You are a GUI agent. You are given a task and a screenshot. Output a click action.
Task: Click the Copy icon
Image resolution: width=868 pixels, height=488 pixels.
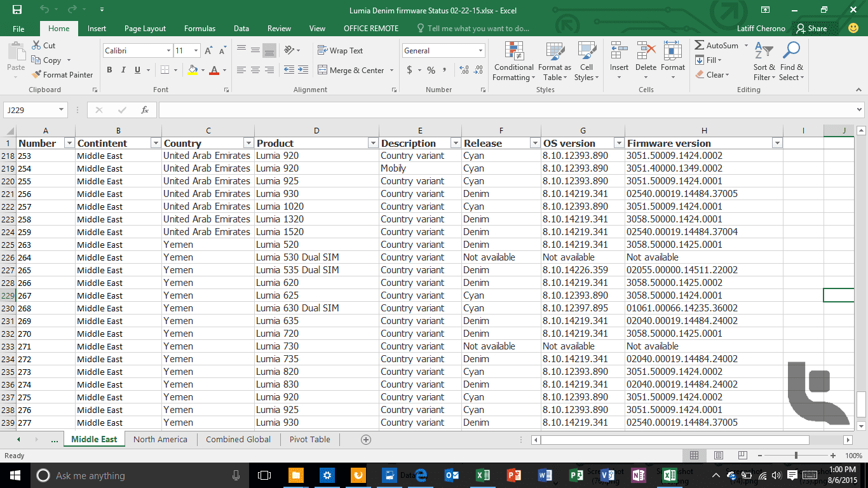36,60
